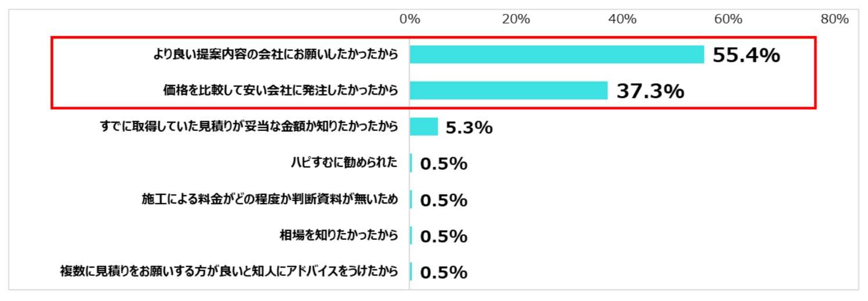Click the 相場を知りたかったから category label
Viewport: 868px width, 301px height.
(339, 235)
